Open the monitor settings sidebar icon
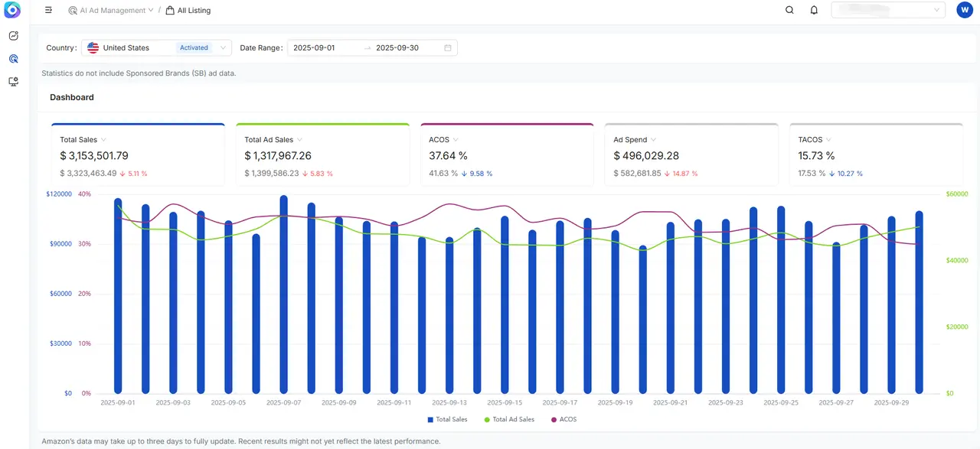 [13, 82]
